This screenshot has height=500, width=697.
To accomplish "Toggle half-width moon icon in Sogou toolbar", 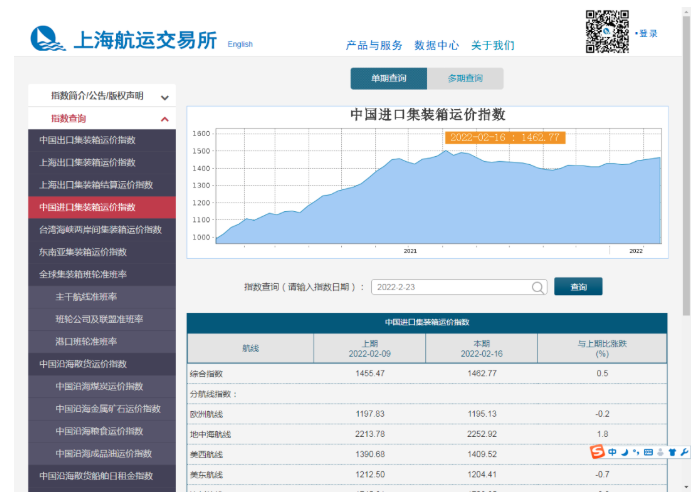I will (x=625, y=452).
